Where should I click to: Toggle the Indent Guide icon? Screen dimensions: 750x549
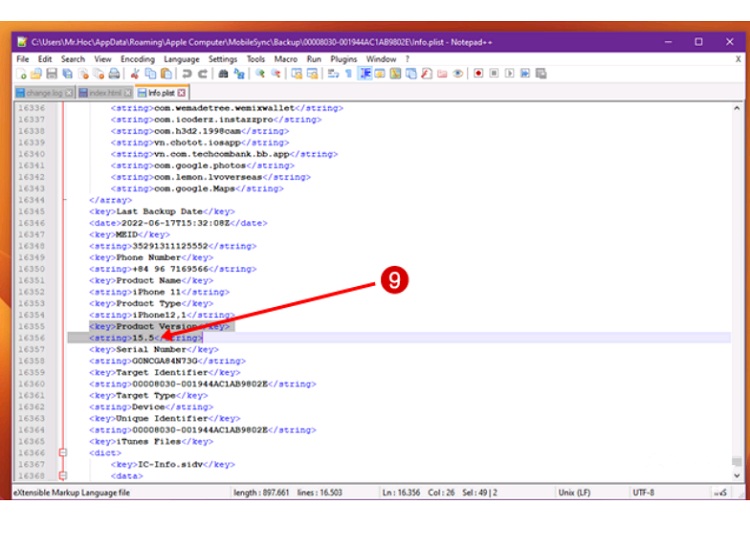click(x=365, y=74)
